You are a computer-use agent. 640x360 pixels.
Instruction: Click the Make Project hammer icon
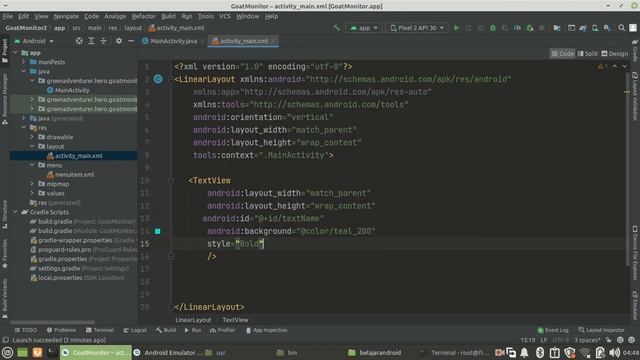pos(336,28)
